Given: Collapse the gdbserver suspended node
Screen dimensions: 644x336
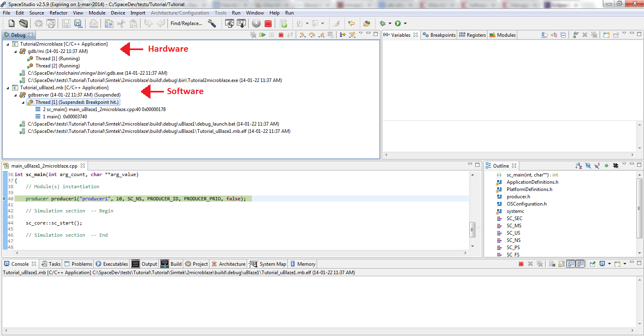Looking at the screenshot, I should [x=15, y=95].
